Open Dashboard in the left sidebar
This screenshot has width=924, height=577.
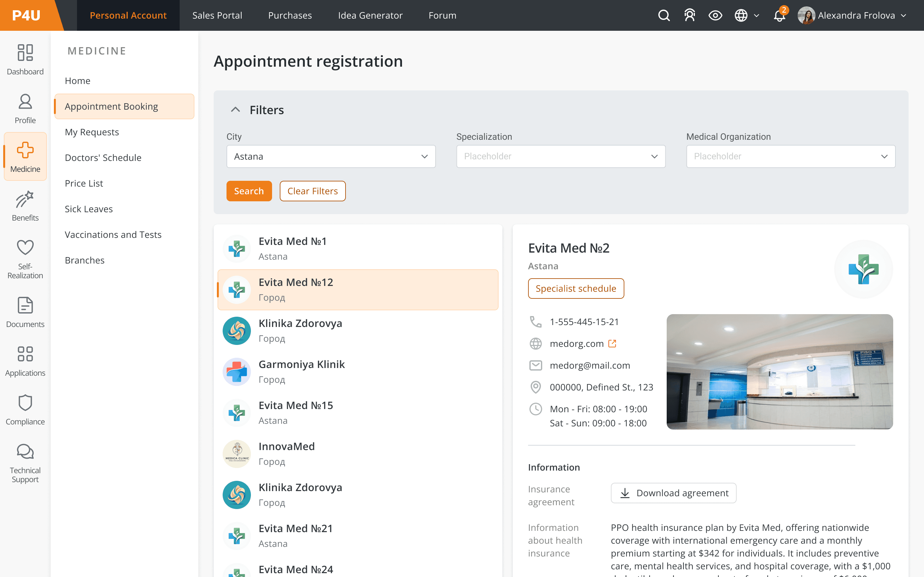point(25,60)
